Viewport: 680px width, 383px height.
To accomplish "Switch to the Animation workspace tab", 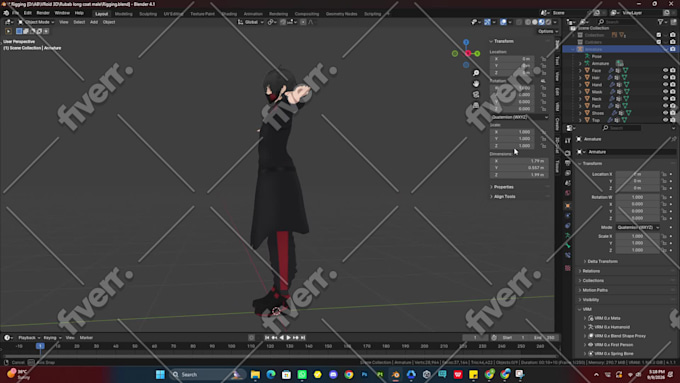I will [253, 14].
